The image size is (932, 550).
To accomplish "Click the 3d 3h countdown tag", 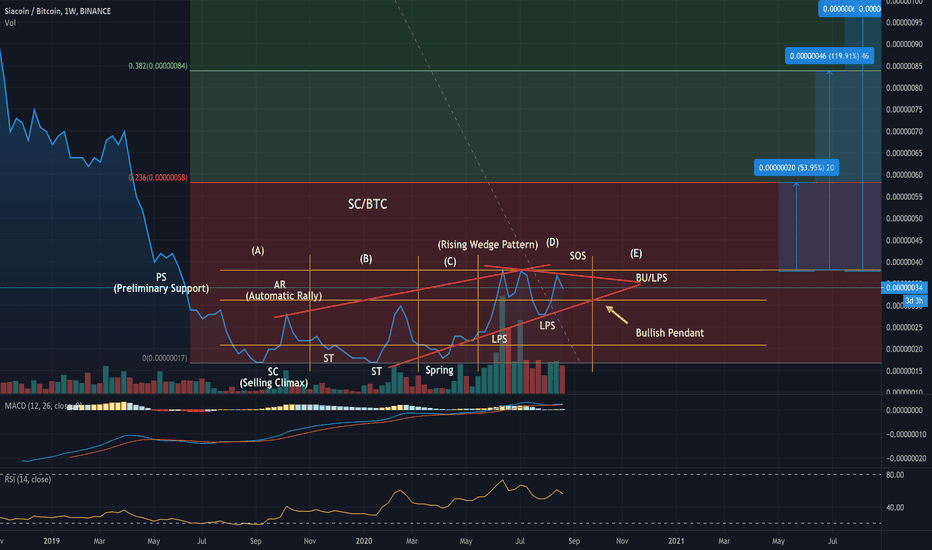I will point(915,301).
